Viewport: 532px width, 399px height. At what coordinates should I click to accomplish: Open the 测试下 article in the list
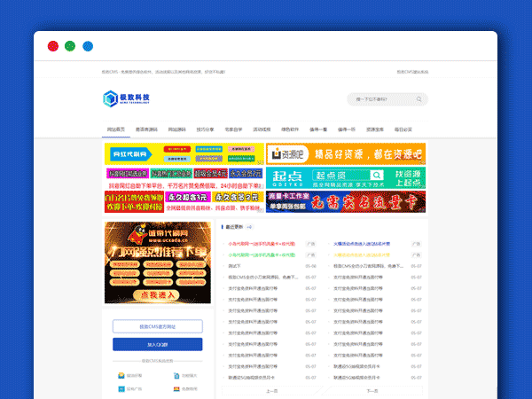pyautogui.click(x=235, y=265)
